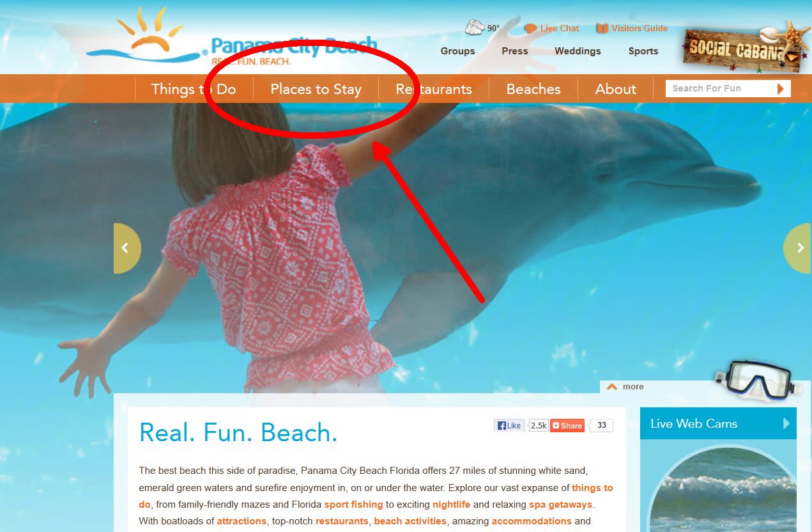Advance slideshow with right arrow
The image size is (812, 532).
coord(798,248)
